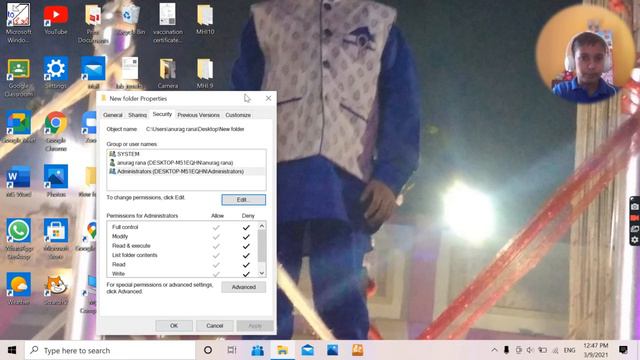
Task: Open the people-icon app on taskbar
Action: [x=258, y=350]
